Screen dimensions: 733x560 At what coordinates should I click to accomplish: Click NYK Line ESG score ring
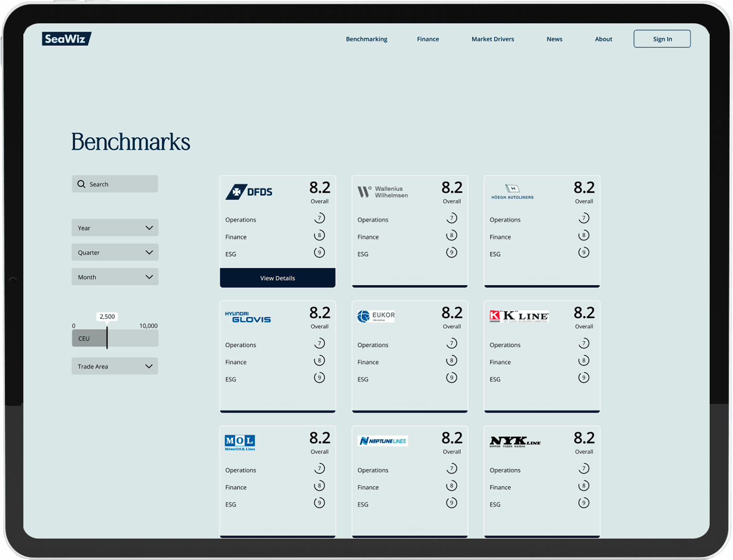583,503
